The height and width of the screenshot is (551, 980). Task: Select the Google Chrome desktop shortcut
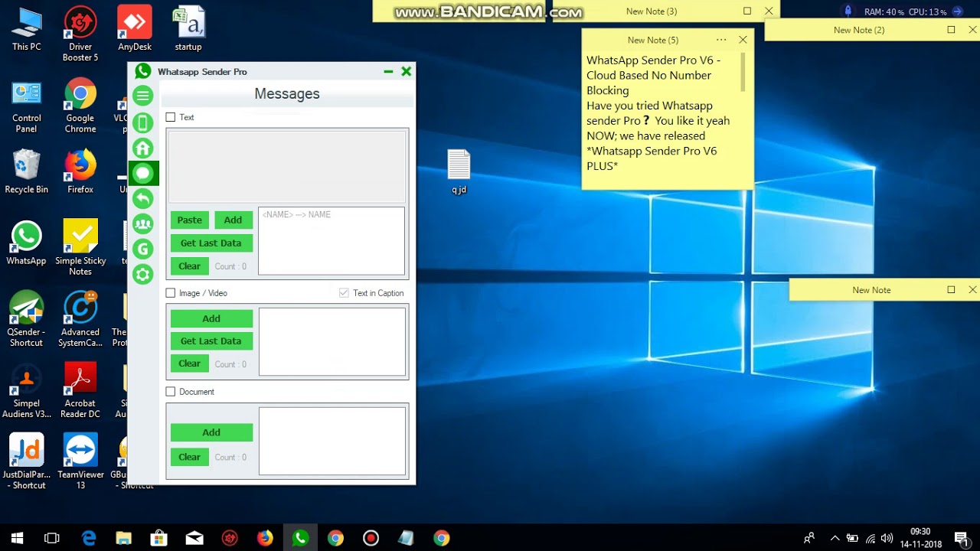pyautogui.click(x=80, y=106)
